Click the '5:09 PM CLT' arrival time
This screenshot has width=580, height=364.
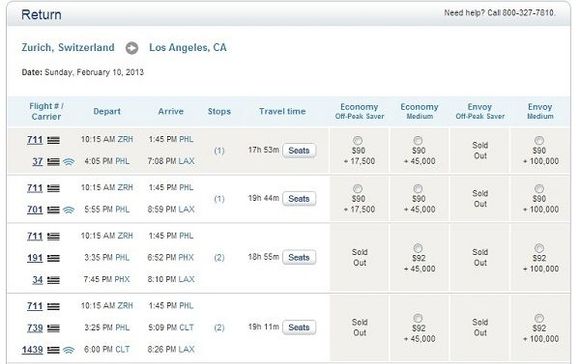coord(171,327)
